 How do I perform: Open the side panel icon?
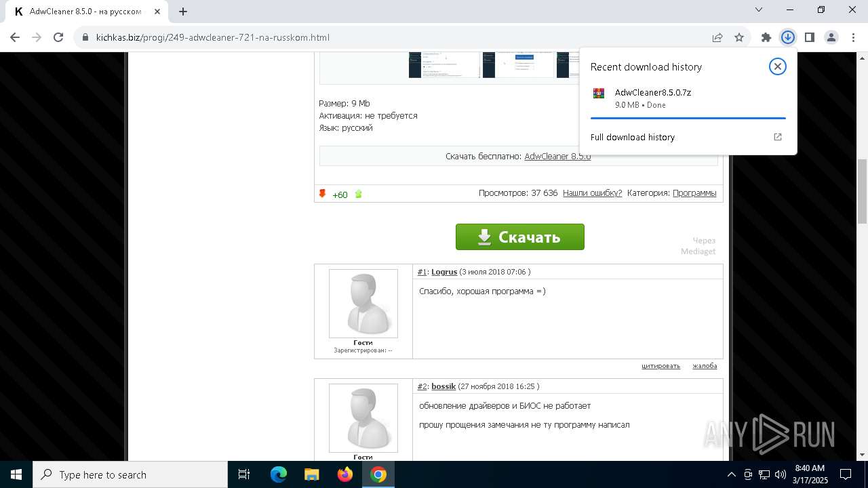[x=809, y=37]
